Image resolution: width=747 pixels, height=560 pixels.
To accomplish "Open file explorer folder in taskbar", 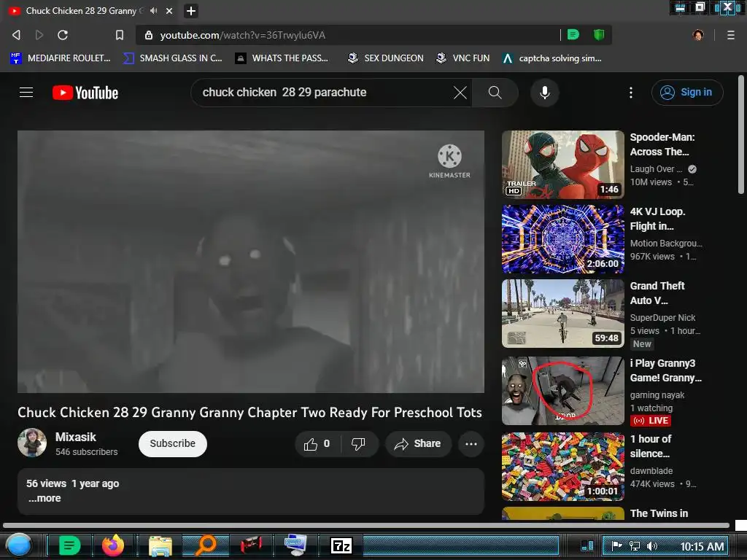I will click(160, 545).
